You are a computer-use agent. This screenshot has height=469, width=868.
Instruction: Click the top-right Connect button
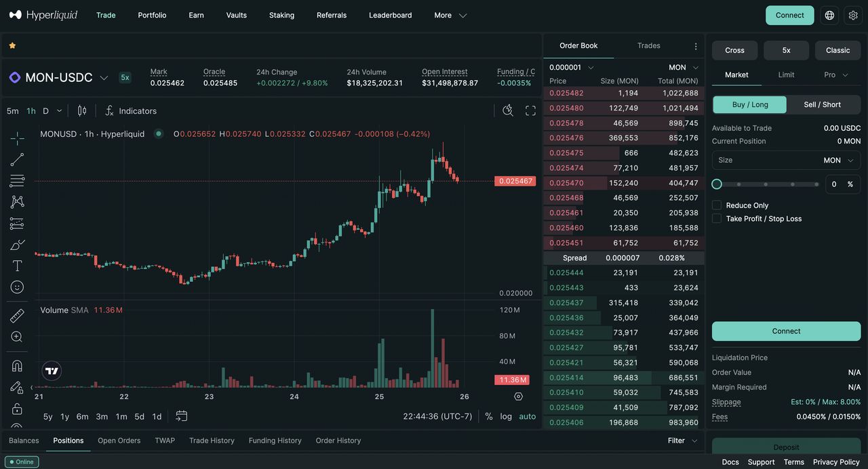(790, 15)
